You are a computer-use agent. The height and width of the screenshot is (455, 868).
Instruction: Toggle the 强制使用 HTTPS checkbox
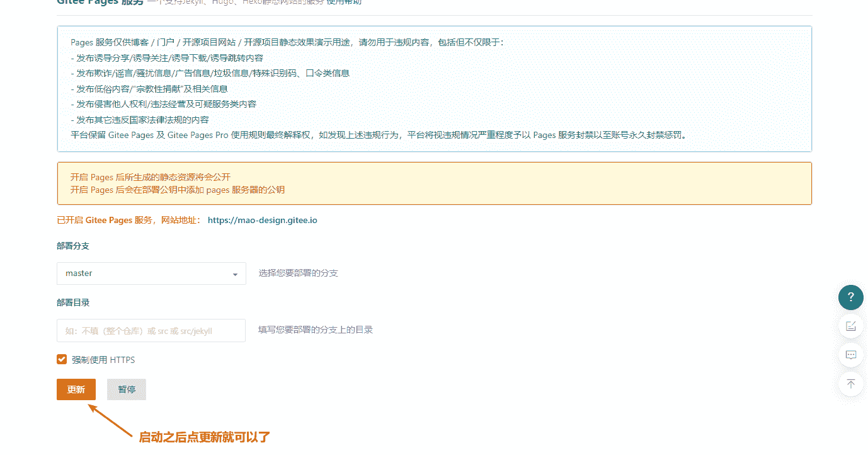coord(62,360)
